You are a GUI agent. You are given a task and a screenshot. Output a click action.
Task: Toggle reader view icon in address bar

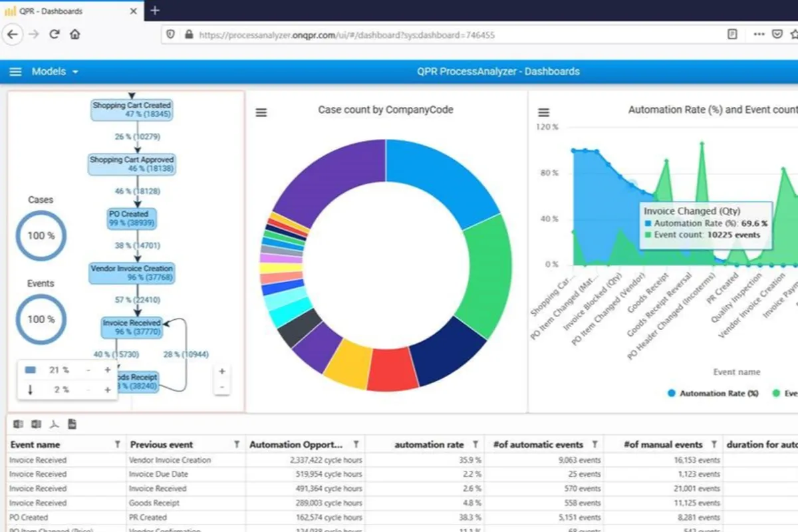point(732,35)
